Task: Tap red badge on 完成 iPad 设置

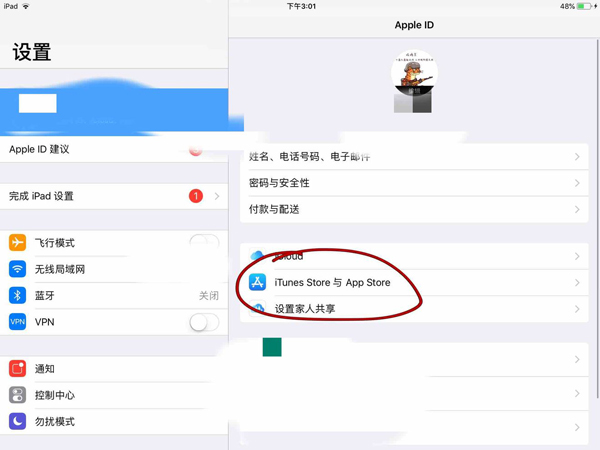Action: point(196,196)
